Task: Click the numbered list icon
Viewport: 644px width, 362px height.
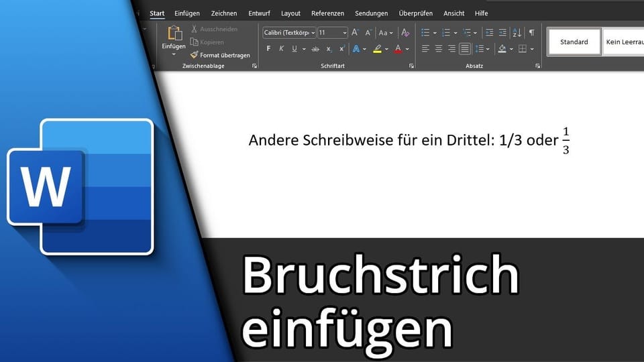Action: pyautogui.click(x=446, y=32)
